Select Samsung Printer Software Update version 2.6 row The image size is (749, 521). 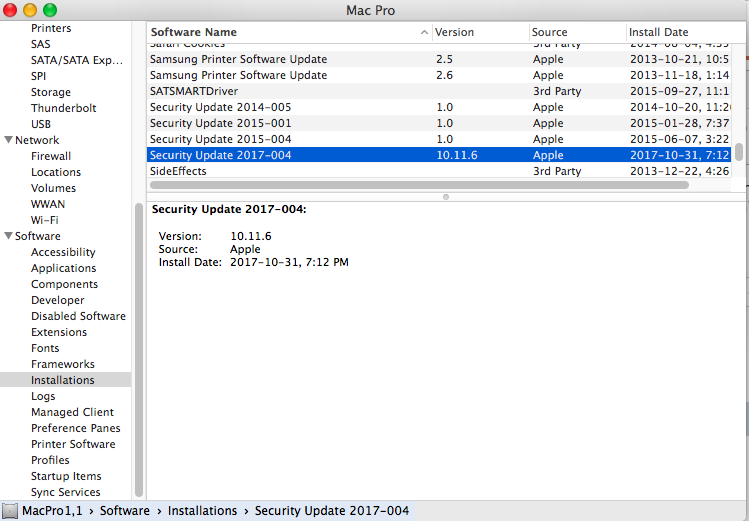click(x=439, y=75)
